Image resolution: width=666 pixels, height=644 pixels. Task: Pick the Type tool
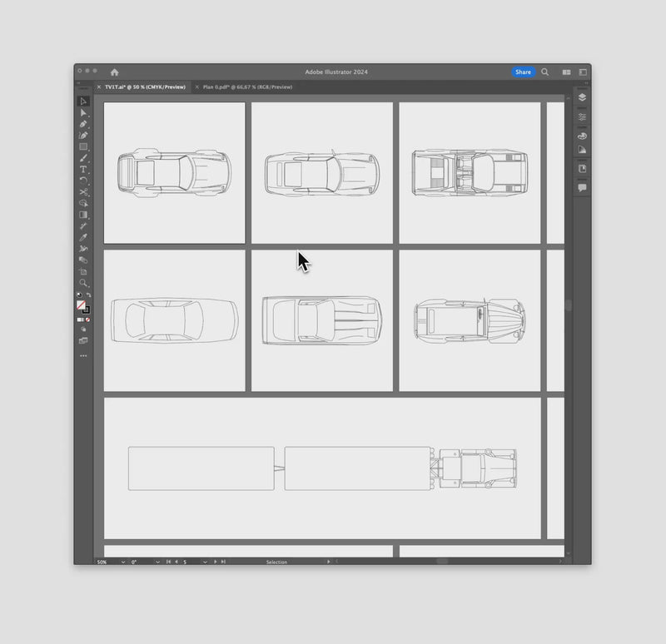[x=83, y=170]
